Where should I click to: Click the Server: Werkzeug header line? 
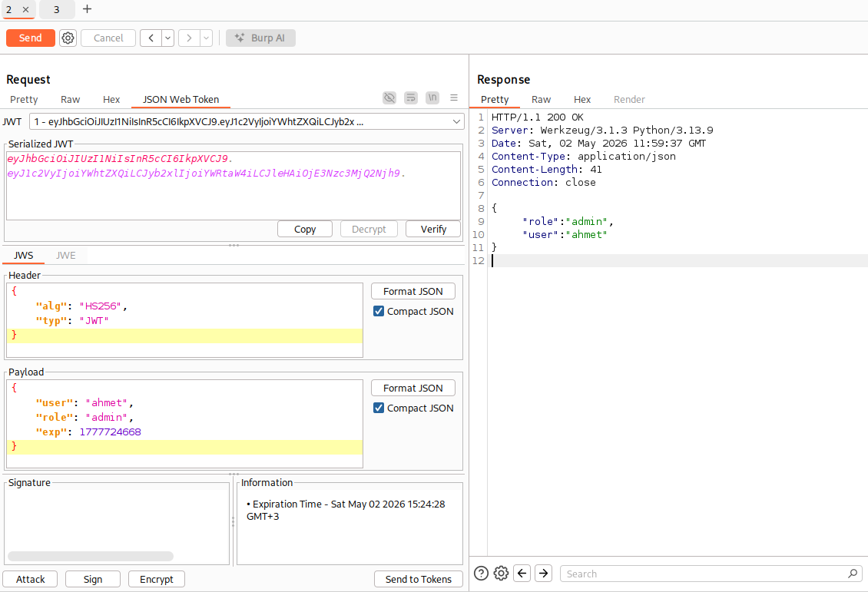point(602,131)
